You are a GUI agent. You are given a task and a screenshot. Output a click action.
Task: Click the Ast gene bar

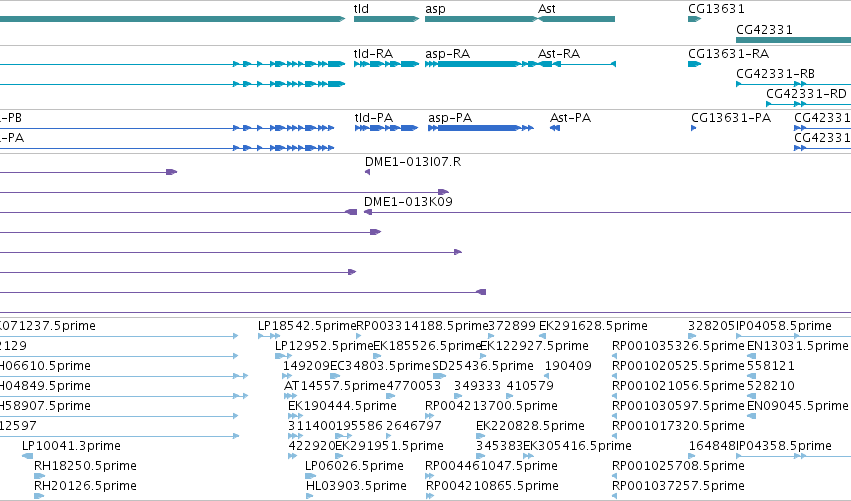[x=576, y=19]
